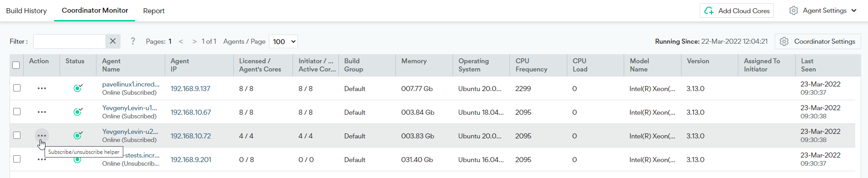The image size is (868, 178).
Task: Check the pavellinux1 agent row checkbox
Action: point(17,88)
